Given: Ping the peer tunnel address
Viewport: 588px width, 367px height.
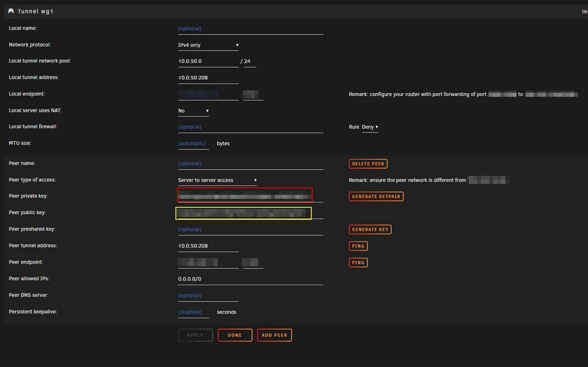Looking at the screenshot, I should coord(358,246).
